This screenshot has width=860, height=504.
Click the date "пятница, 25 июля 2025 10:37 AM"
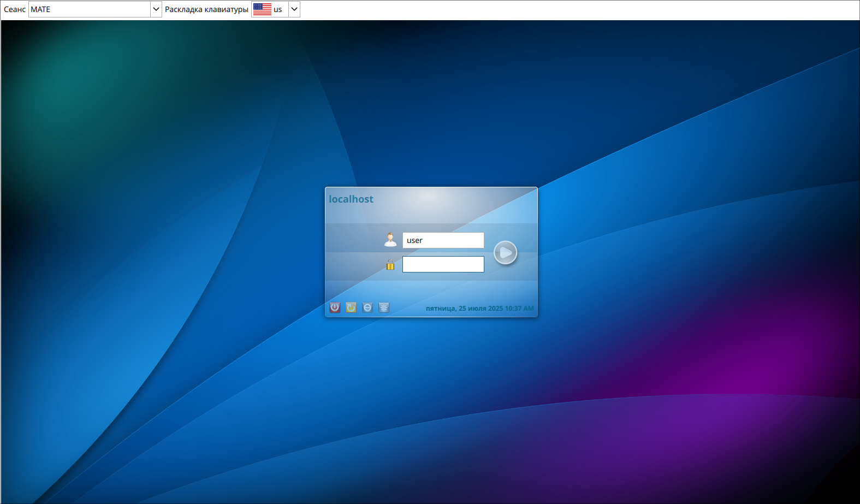[x=480, y=309]
